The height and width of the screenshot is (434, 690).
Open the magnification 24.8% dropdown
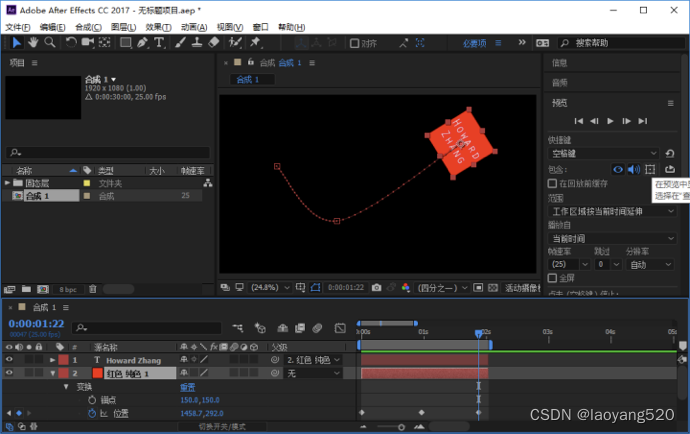click(x=271, y=287)
